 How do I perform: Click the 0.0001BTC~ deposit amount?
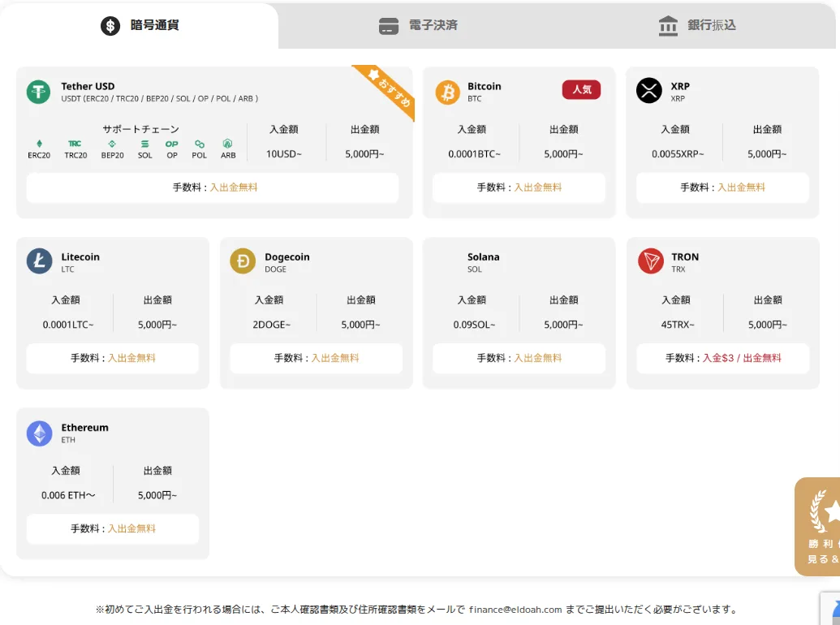click(474, 154)
